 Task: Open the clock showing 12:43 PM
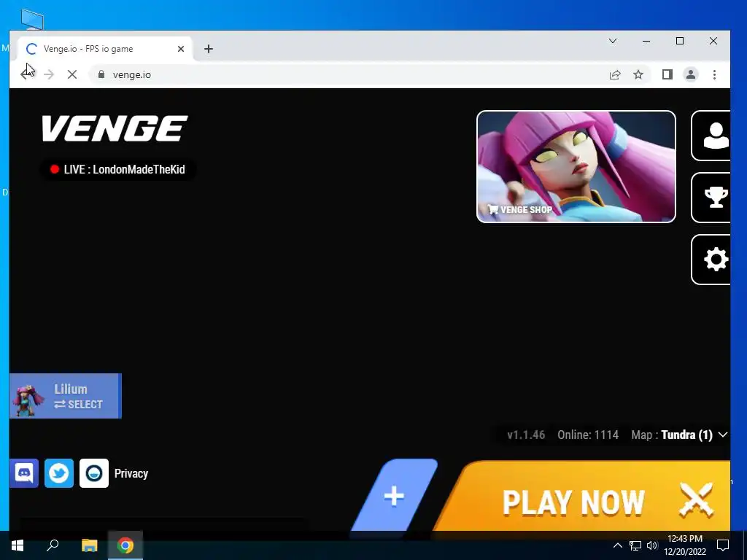(685, 545)
